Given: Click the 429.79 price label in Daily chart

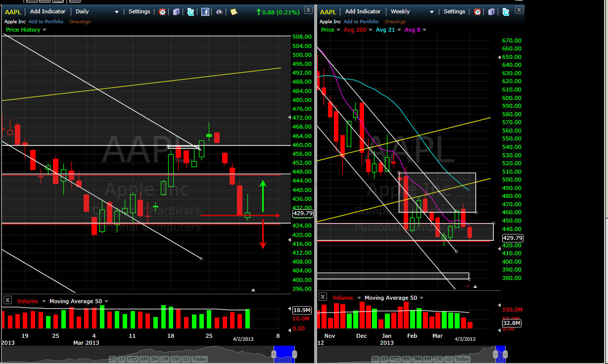Looking at the screenshot, I should pyautogui.click(x=302, y=214).
